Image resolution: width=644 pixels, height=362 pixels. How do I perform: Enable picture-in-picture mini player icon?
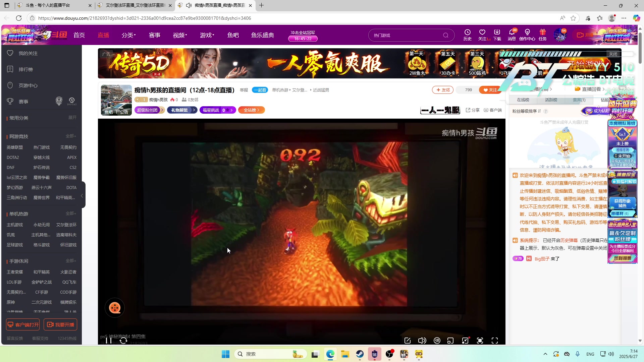click(450, 341)
